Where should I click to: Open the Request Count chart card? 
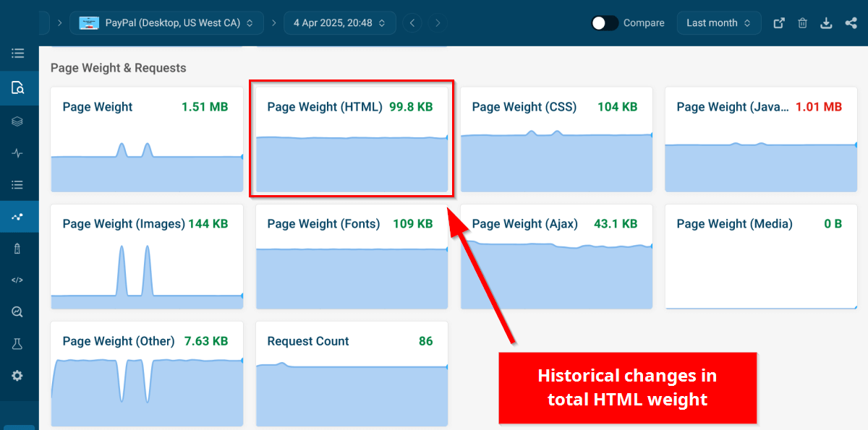[x=352, y=374]
